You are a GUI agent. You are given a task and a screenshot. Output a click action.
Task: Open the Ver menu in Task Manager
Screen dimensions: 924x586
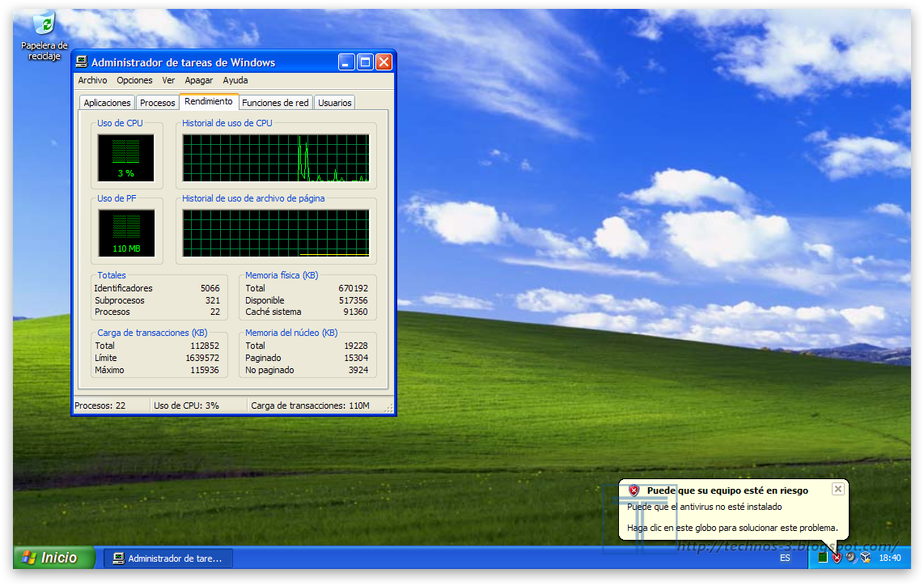point(168,80)
